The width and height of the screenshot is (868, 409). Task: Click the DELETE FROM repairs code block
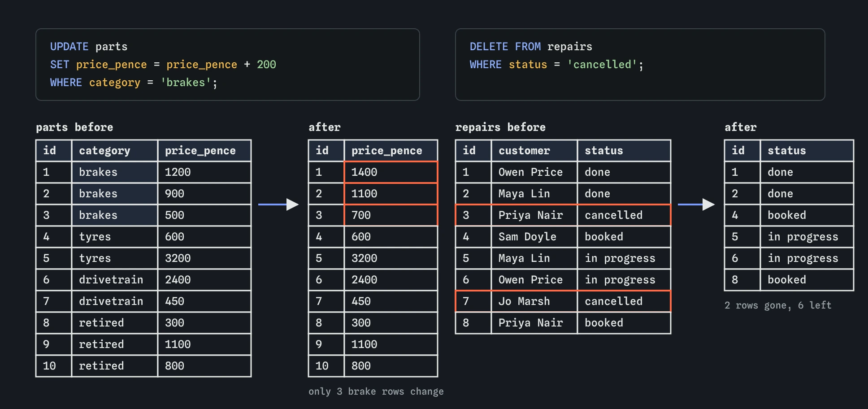640,65
